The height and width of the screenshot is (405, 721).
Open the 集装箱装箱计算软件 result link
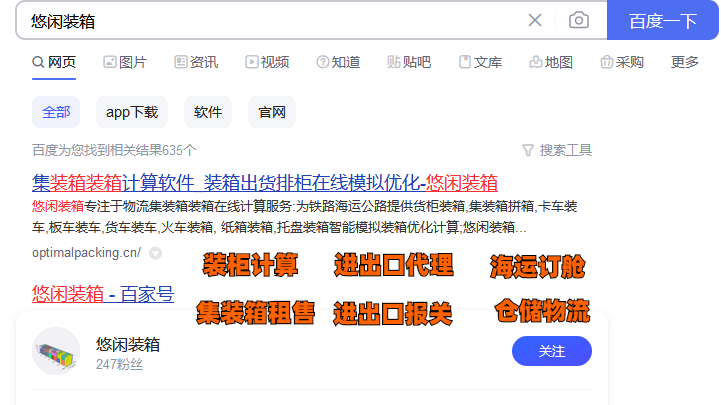pyautogui.click(x=265, y=183)
